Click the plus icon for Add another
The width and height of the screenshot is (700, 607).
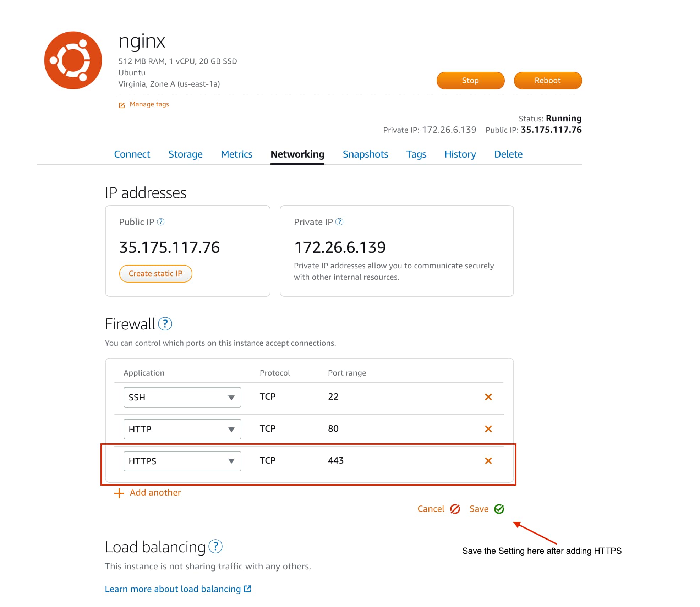(119, 493)
